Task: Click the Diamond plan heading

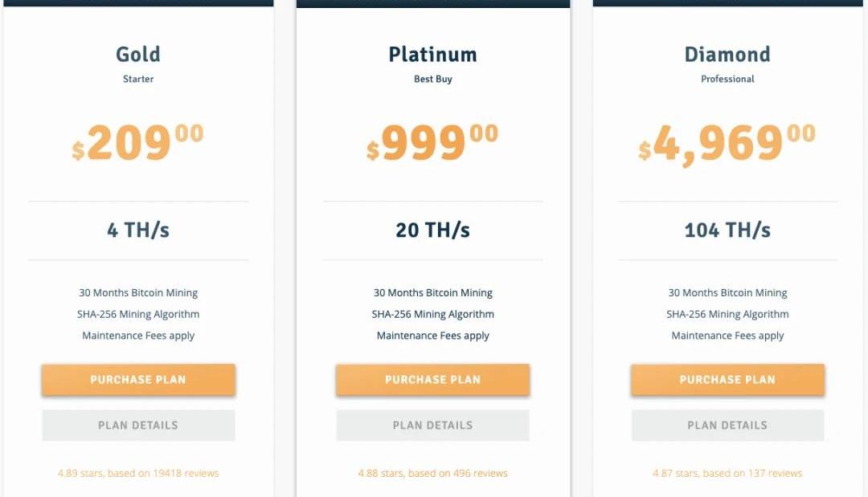Action: point(727,55)
